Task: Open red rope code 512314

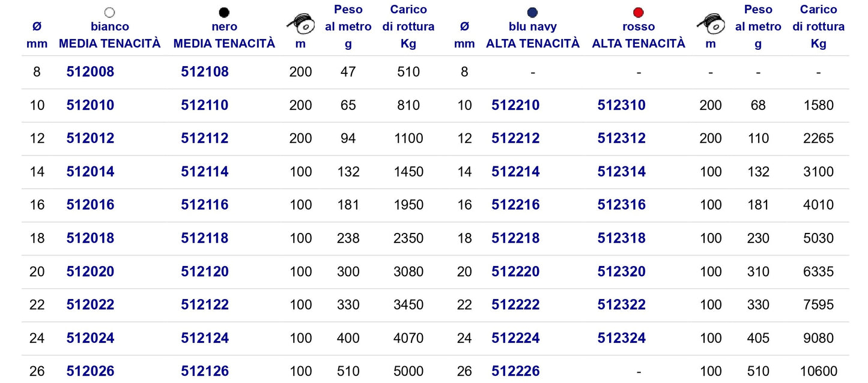Action: (x=622, y=172)
